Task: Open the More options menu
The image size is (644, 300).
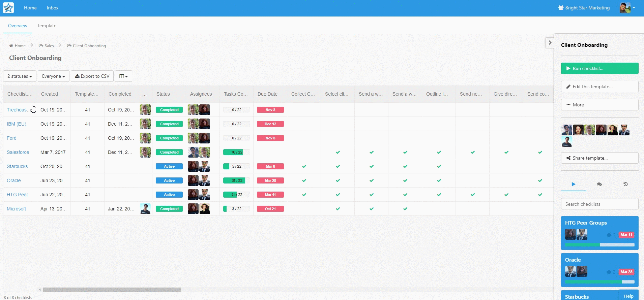Action: click(x=599, y=105)
